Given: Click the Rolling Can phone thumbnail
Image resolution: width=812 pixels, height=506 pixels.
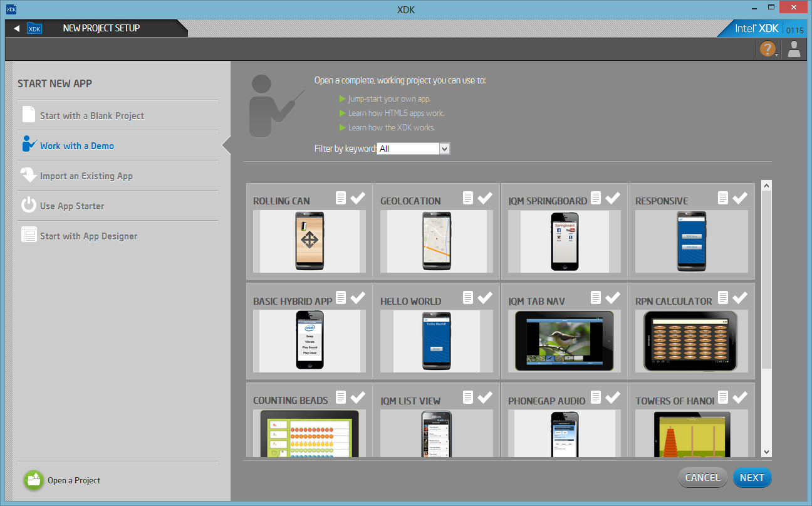Looking at the screenshot, I should click(x=310, y=241).
